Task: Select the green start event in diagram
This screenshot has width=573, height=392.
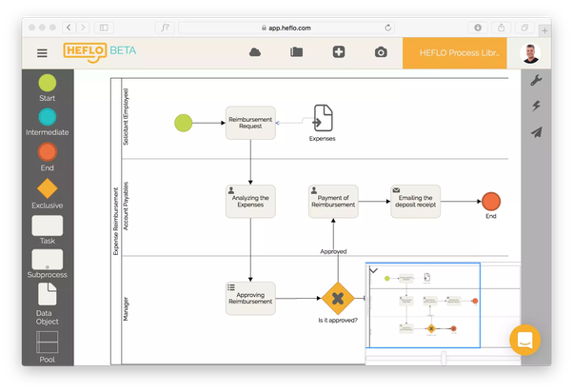Action: point(184,123)
